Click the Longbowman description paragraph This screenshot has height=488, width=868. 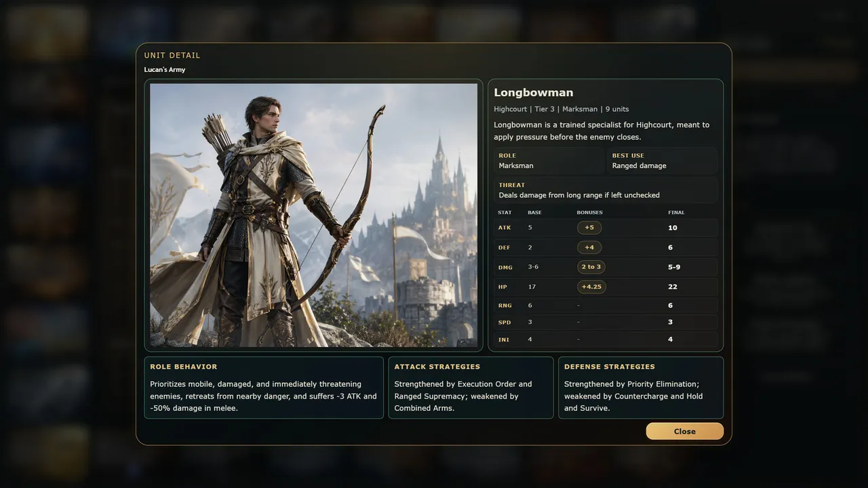[601, 131]
